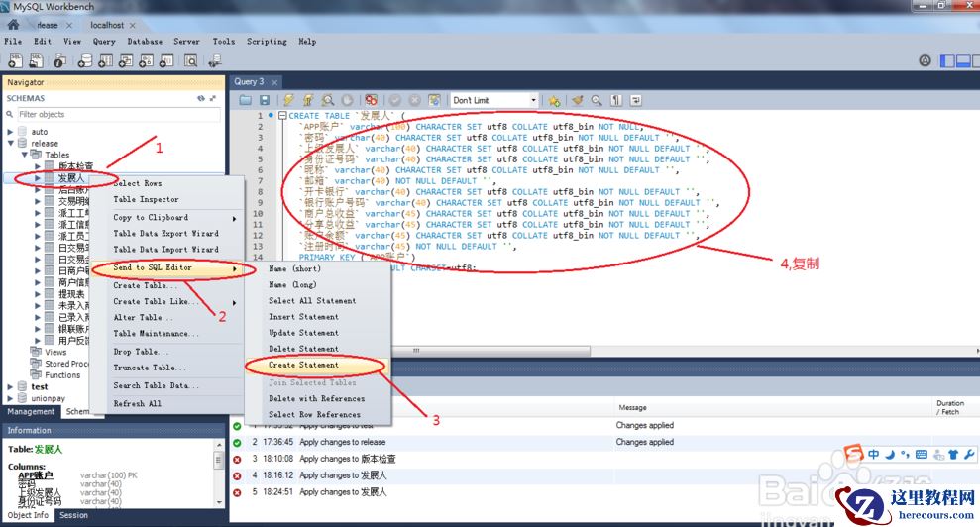This screenshot has width=980, height=527.
Task: Click the refresh schemas icon in Navigator
Action: tap(201, 98)
